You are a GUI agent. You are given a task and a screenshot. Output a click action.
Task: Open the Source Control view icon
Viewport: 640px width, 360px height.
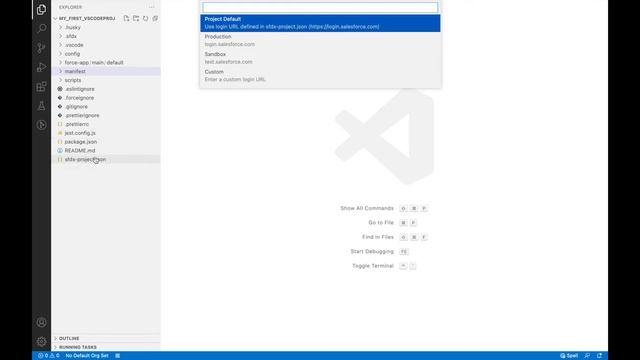coord(41,48)
